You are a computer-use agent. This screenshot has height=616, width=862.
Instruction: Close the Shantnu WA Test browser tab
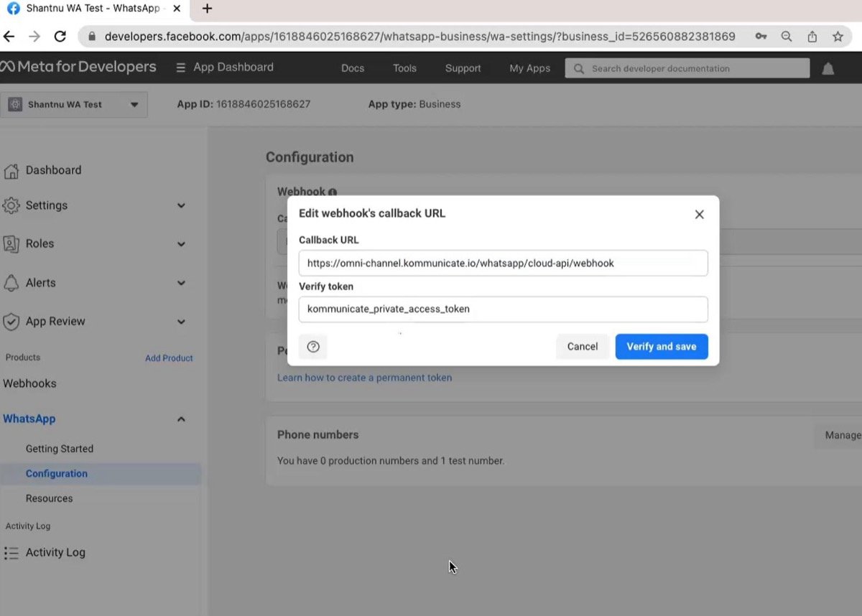(x=177, y=9)
